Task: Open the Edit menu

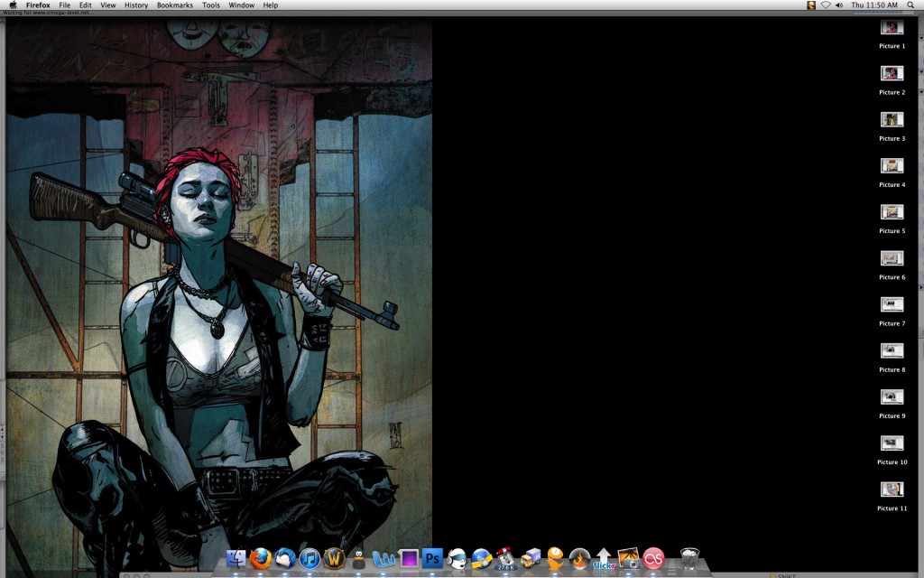Action: pyautogui.click(x=86, y=5)
